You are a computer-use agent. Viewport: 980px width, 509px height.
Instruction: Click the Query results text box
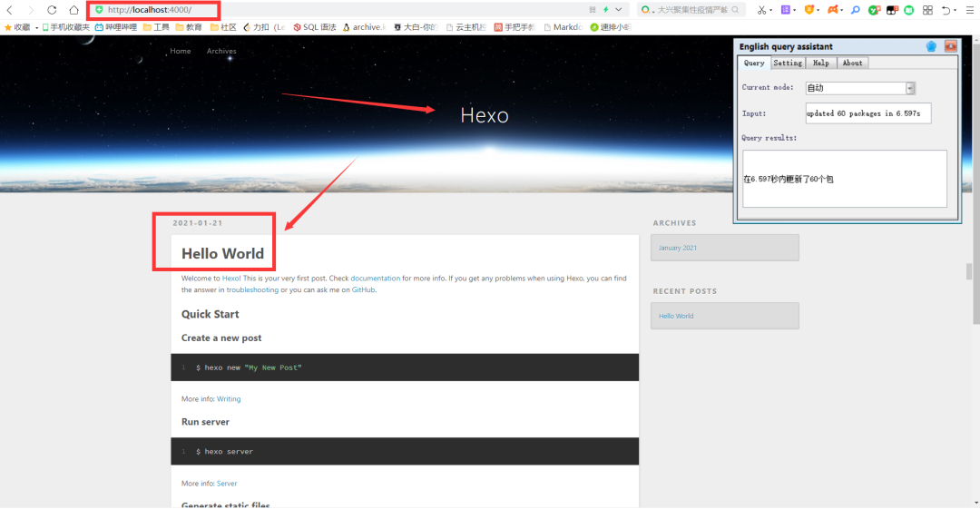coord(845,179)
